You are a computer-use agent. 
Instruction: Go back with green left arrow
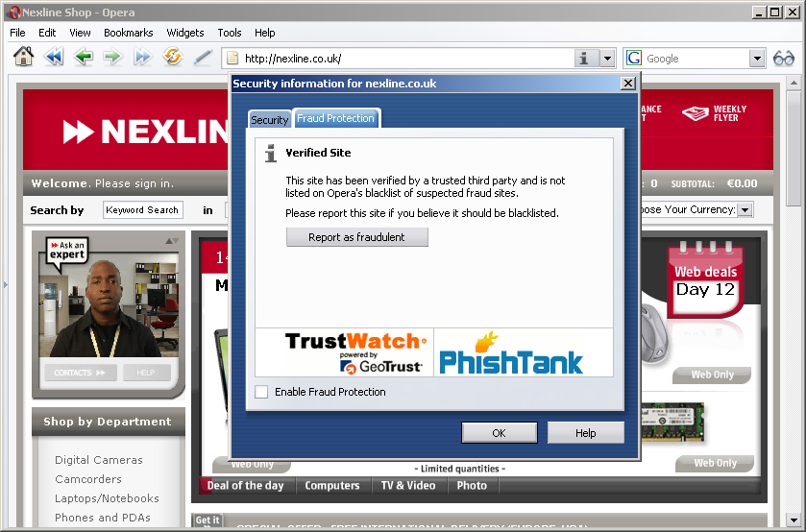[84, 57]
